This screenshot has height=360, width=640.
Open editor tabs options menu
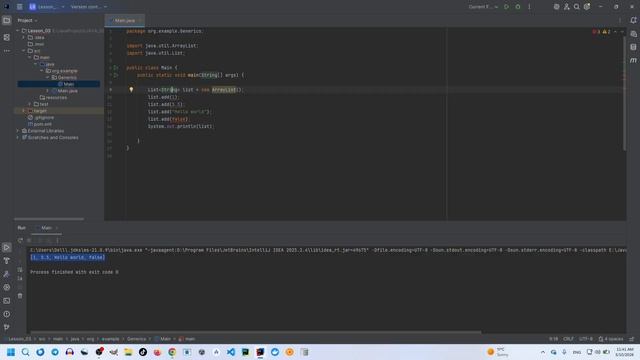620,20
